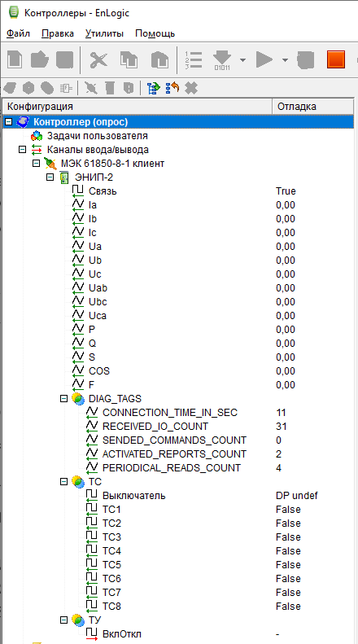Open the Файл menu
This screenshot has width=358, height=644.
pos(19,33)
